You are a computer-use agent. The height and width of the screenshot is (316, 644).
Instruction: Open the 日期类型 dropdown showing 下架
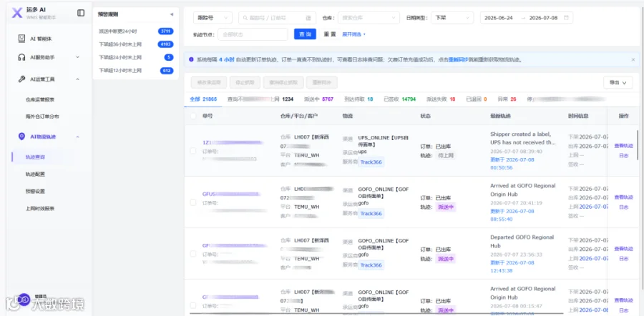[452, 18]
